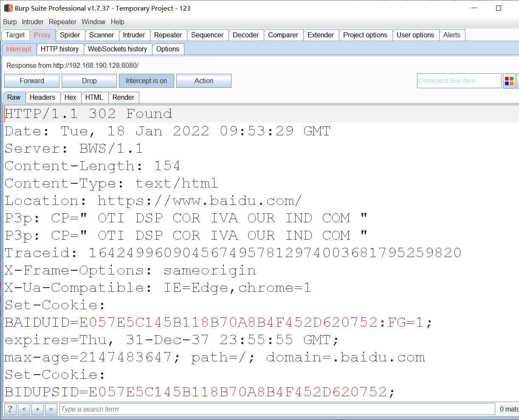Switch to the HTML view tab

point(94,98)
